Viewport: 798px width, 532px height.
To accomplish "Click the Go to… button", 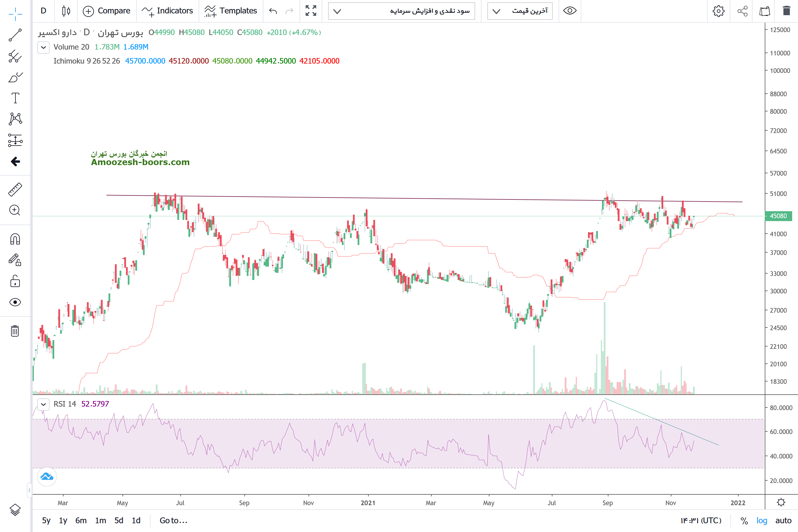I will tap(173, 520).
